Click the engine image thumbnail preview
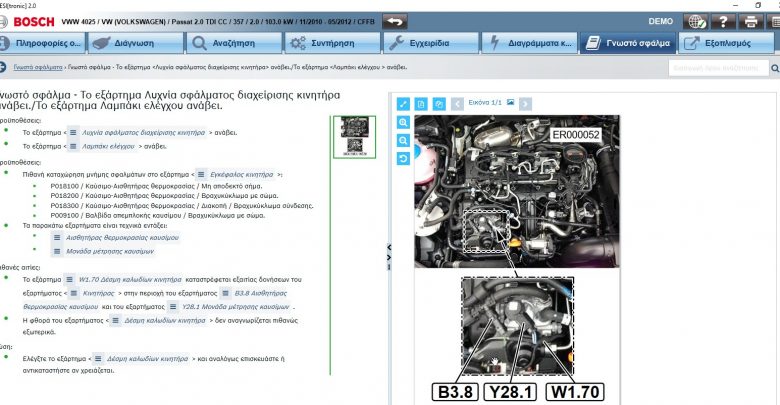Image resolution: width=780 pixels, height=405 pixels. [353, 137]
